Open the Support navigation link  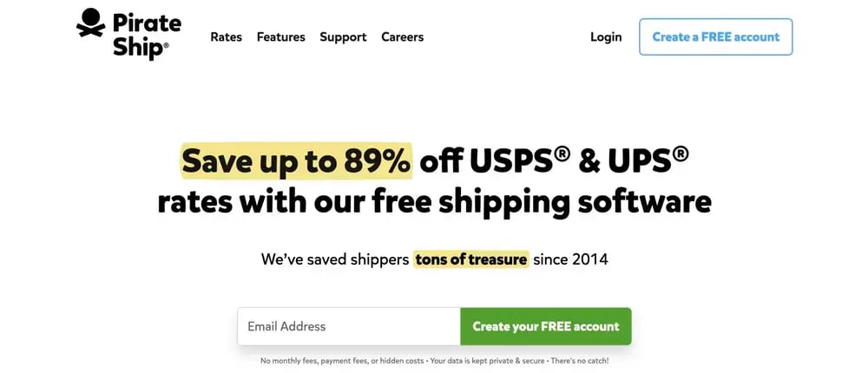(x=343, y=37)
